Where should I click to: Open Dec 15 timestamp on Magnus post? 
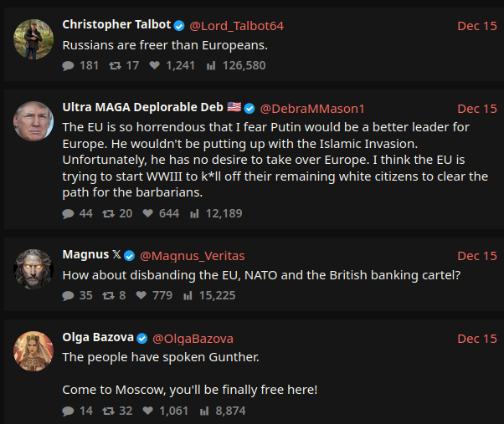[477, 255]
